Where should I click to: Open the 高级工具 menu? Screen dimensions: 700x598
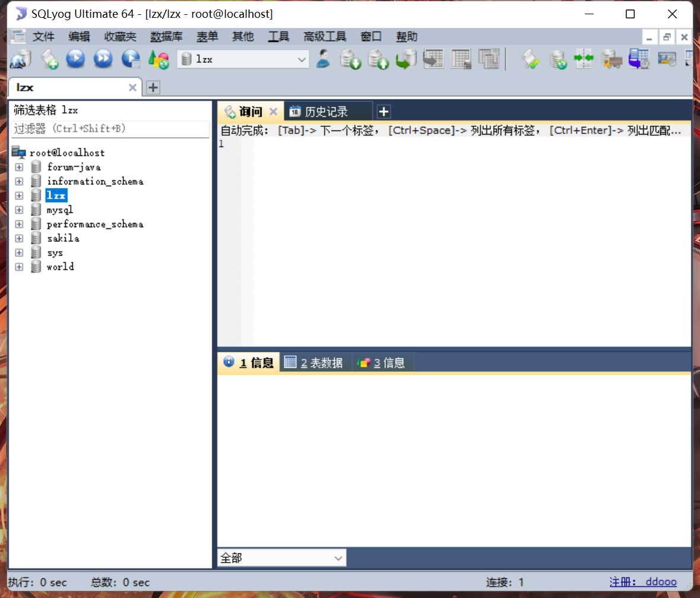pos(325,37)
